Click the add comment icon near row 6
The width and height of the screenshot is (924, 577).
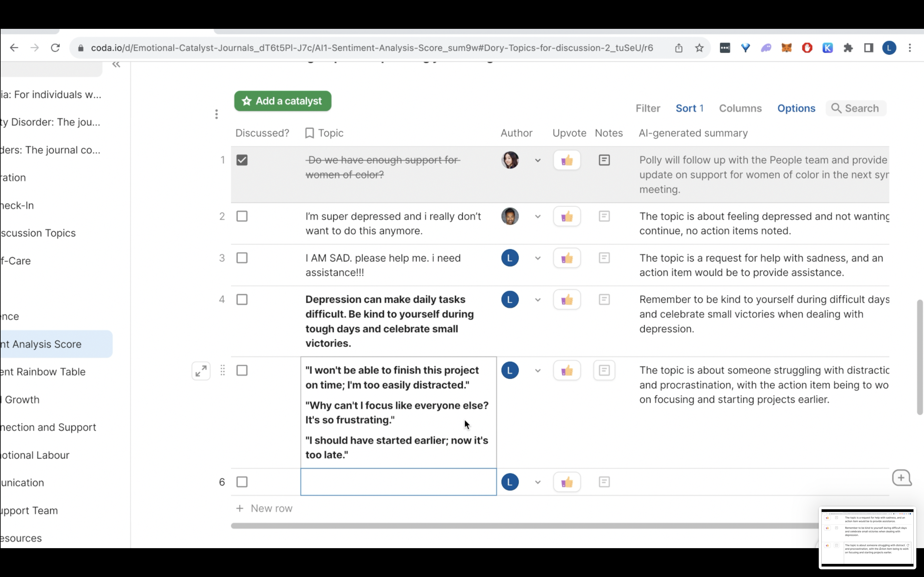click(902, 478)
